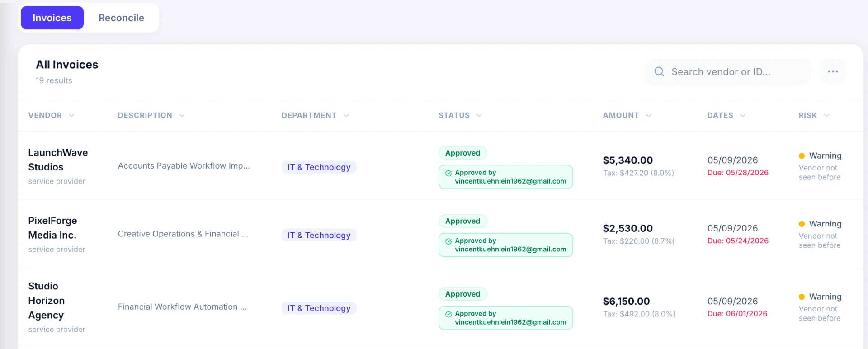This screenshot has height=349, width=868.
Task: Click invoice date 05/09/2026 in Studio Horizon row
Action: tap(732, 302)
